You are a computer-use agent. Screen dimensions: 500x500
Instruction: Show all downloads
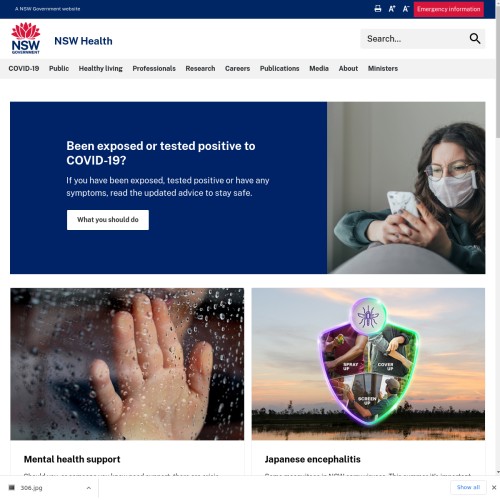pos(468,487)
